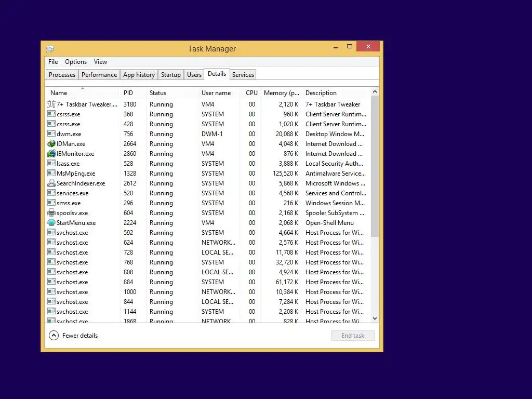Select the dwm.exe process name

point(69,134)
